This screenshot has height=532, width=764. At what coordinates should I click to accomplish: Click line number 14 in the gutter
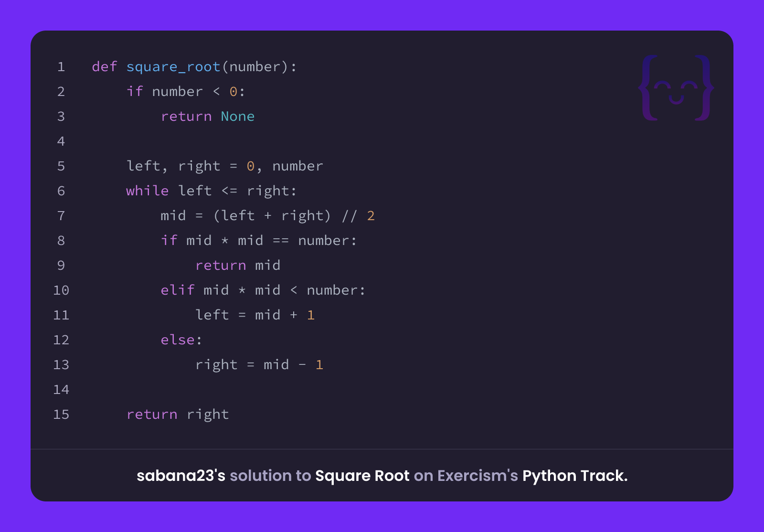[x=61, y=390]
